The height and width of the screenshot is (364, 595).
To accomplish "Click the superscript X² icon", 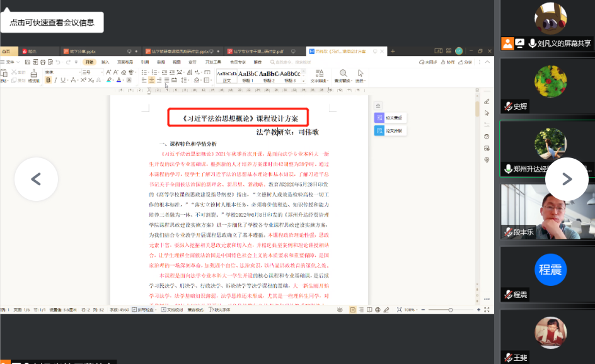I will coord(84,80).
